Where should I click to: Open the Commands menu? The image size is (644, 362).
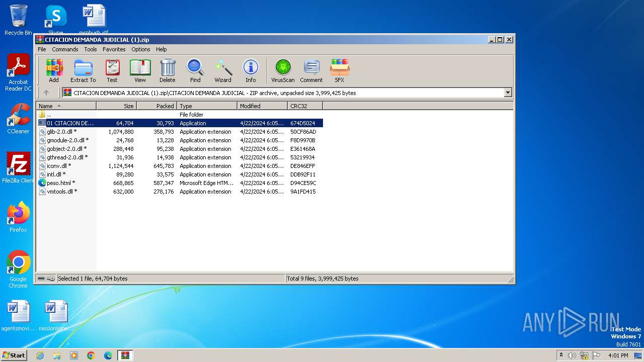click(65, 49)
